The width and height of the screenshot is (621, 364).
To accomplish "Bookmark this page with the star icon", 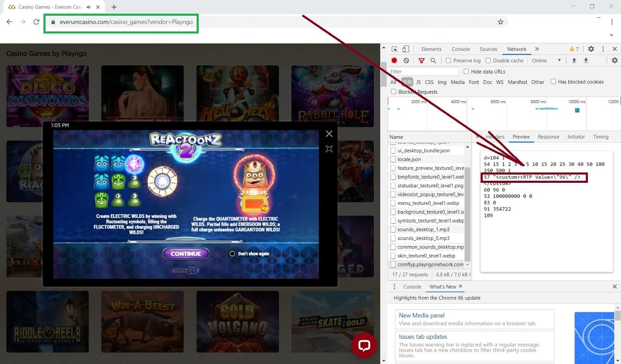I will pos(501,22).
